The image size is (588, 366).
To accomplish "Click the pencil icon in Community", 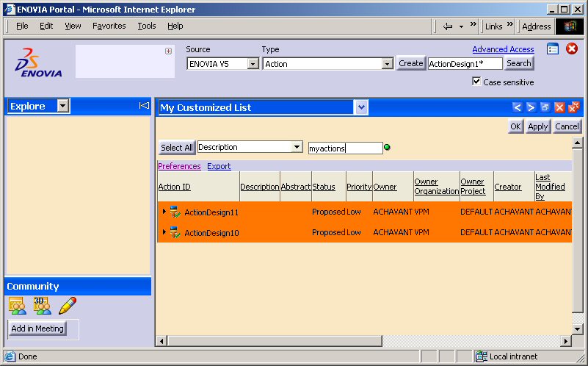I will (68, 306).
